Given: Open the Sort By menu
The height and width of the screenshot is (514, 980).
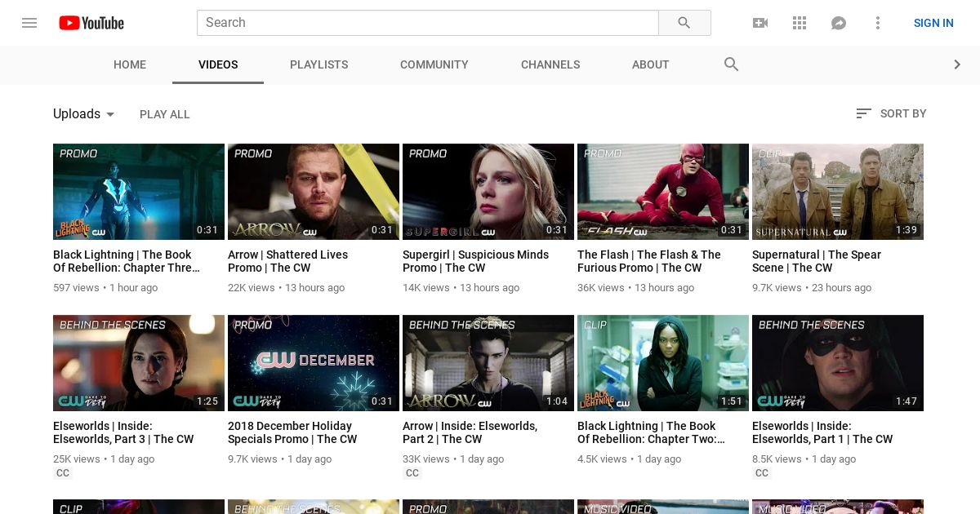Looking at the screenshot, I should 891,113.
